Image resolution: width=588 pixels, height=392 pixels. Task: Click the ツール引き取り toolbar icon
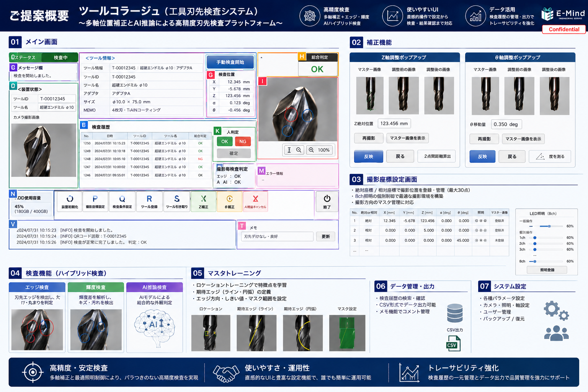(x=176, y=201)
